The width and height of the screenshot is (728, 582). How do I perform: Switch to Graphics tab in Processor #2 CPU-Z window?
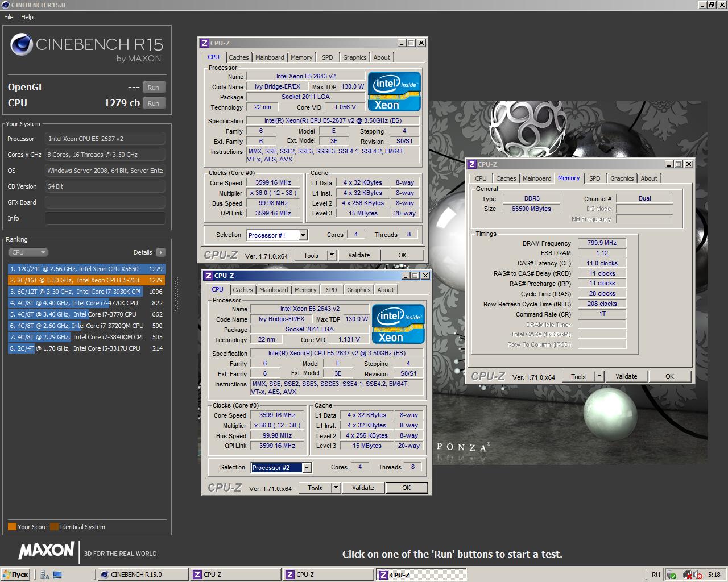tap(359, 290)
